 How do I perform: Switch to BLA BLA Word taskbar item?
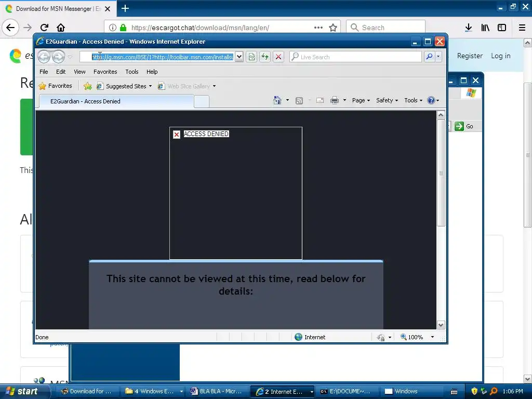(x=218, y=391)
